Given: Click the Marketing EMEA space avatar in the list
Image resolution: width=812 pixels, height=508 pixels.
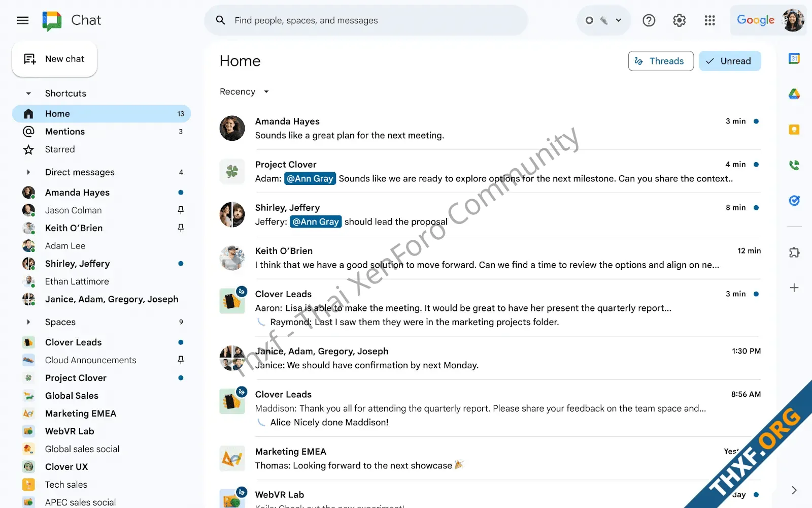Looking at the screenshot, I should [232, 459].
